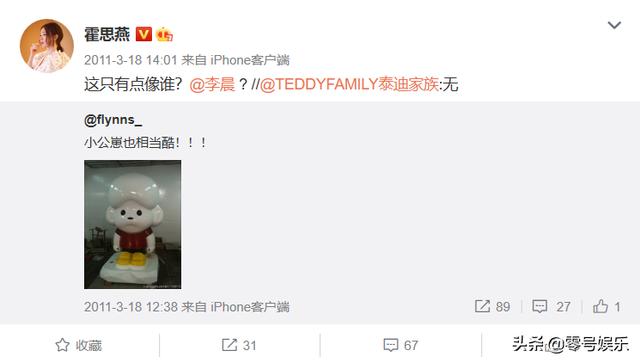Enlarge the white doll figure photo
Screen dimensions: 640x363
[133, 225]
